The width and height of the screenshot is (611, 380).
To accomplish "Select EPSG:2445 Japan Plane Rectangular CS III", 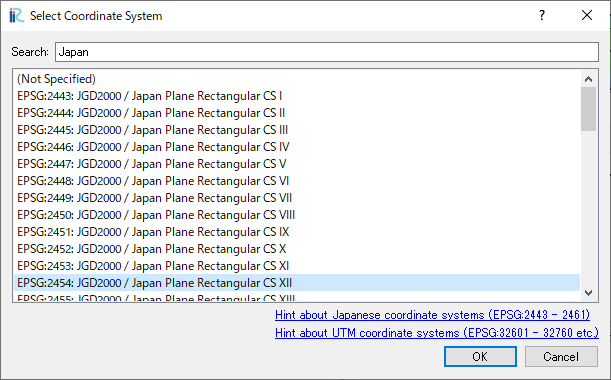I will tap(297, 130).
